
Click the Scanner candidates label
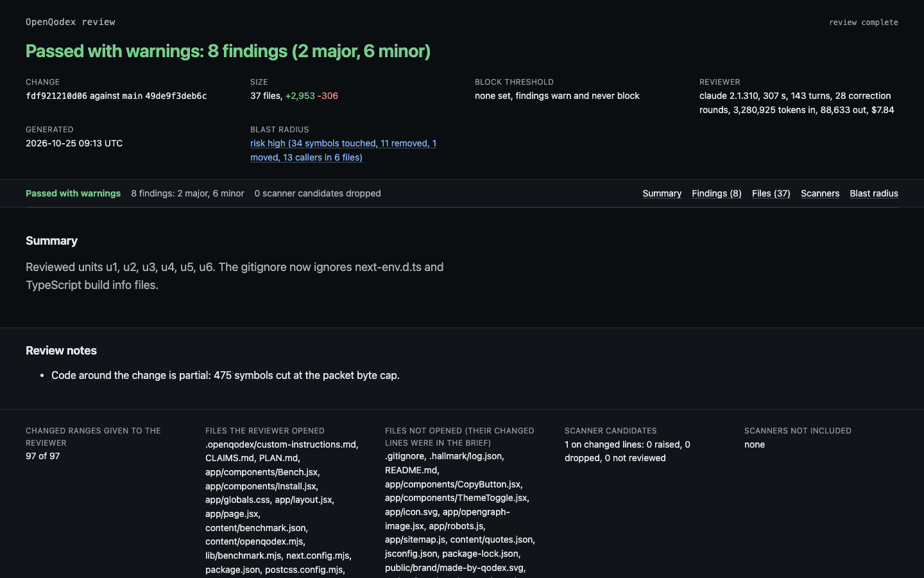pyautogui.click(x=611, y=431)
